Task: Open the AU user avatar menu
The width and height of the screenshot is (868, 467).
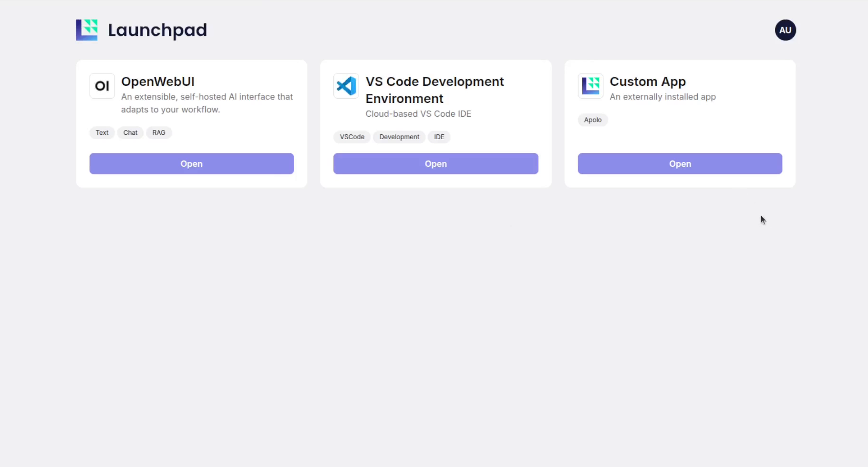Action: click(785, 30)
